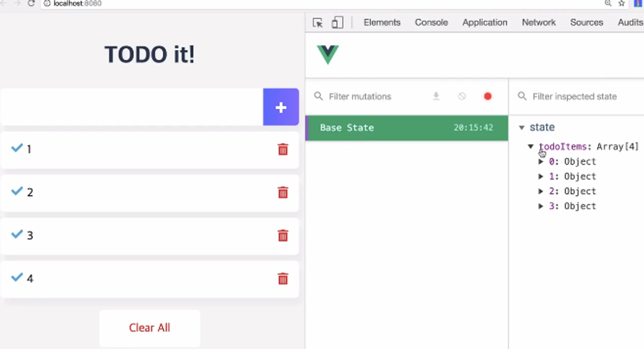The image size is (644, 349).
Task: Collapse the todoItems array in state
Action: point(530,146)
